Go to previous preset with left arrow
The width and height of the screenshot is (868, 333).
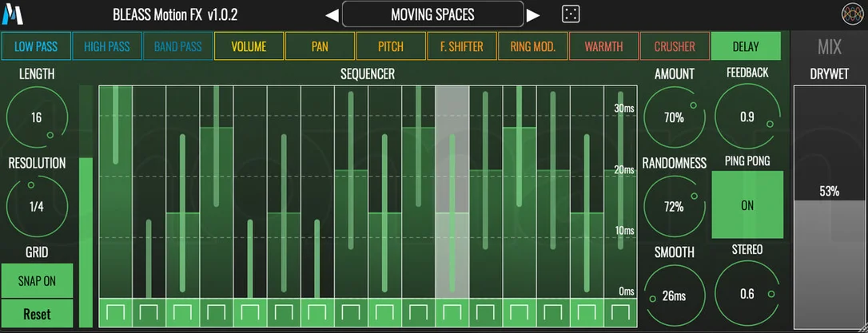[x=332, y=15]
